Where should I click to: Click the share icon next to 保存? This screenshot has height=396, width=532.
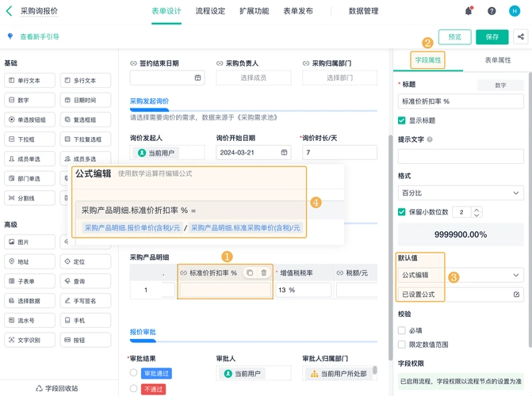point(521,36)
